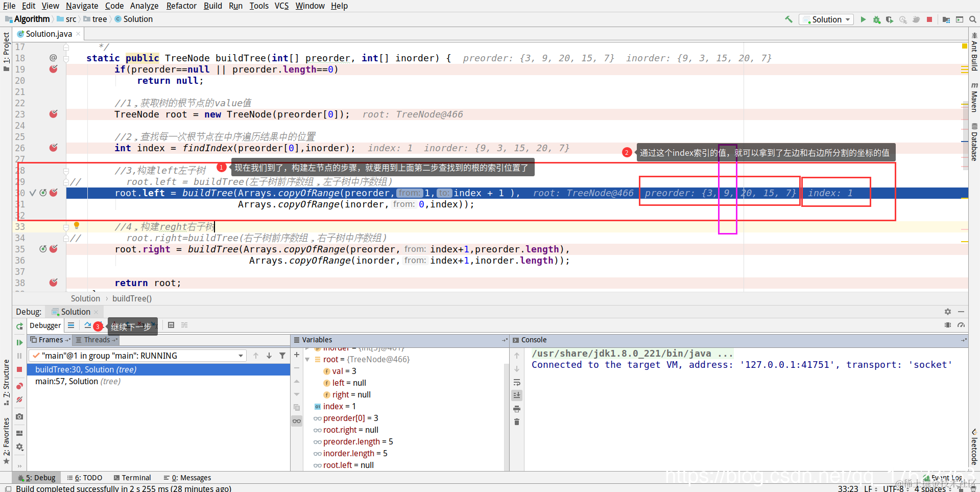The width and height of the screenshot is (980, 492).
Task: Close the Solution.java editor tab
Action: click(x=78, y=34)
